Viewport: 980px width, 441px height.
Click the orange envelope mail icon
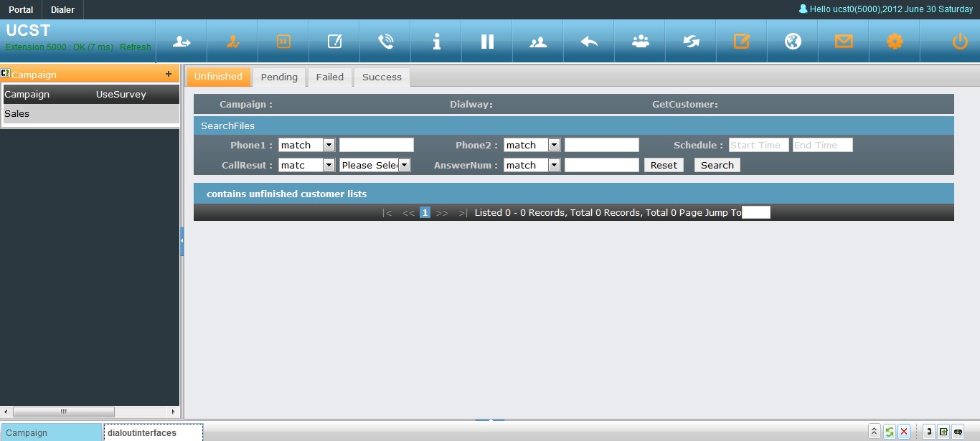(844, 42)
